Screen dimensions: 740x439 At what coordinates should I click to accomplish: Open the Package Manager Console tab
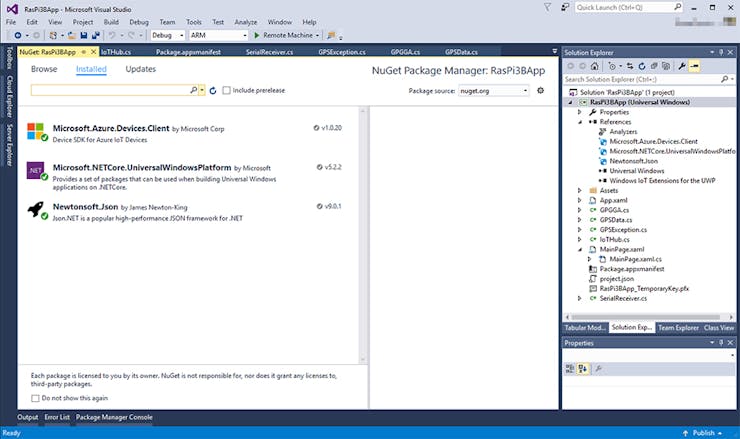tap(114, 417)
